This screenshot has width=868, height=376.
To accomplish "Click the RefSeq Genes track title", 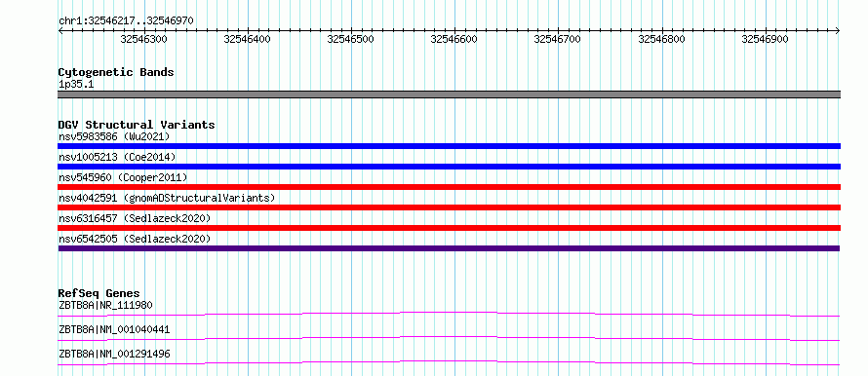I will (99, 293).
